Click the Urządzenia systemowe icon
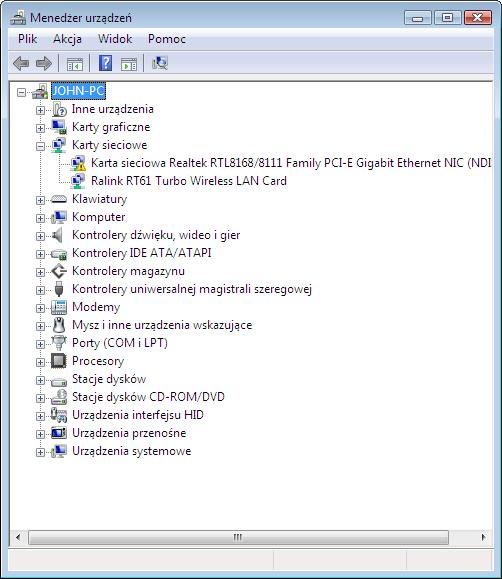The width and height of the screenshot is (502, 579). click(x=59, y=451)
